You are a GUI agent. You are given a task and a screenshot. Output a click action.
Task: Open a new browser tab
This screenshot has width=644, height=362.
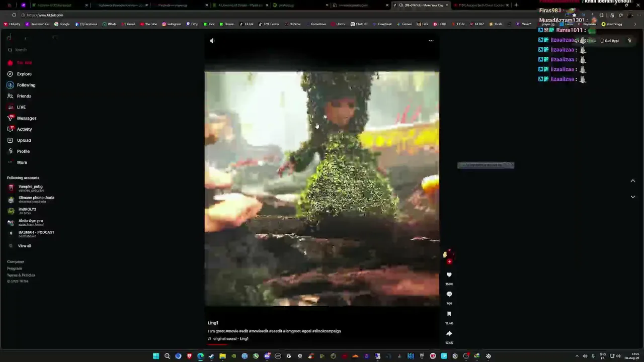point(516,5)
